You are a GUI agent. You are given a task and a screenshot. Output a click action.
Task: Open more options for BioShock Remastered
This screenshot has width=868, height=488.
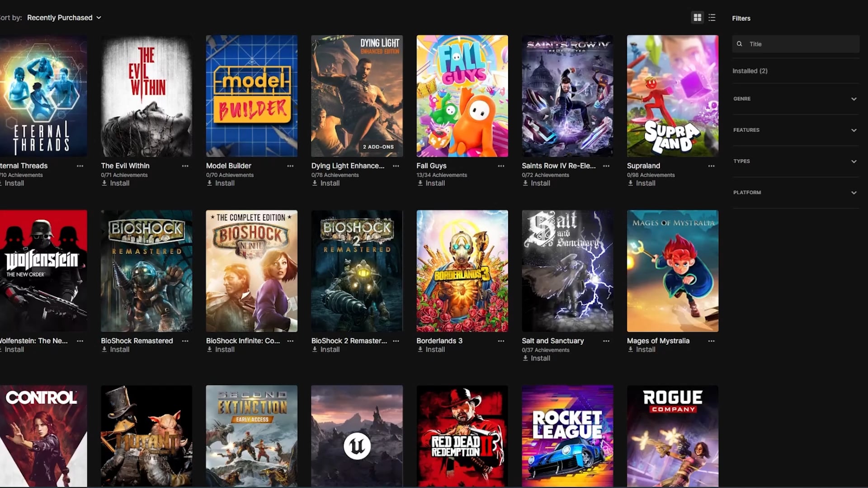(x=185, y=341)
